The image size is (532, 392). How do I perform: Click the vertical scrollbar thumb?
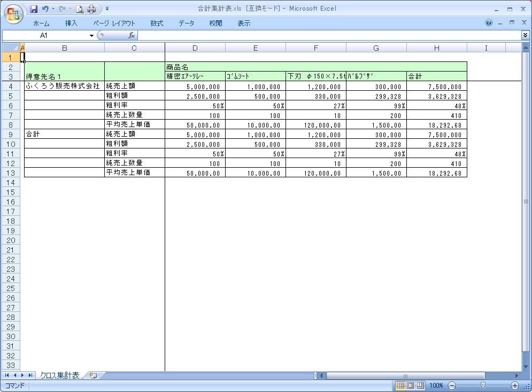coord(526,201)
